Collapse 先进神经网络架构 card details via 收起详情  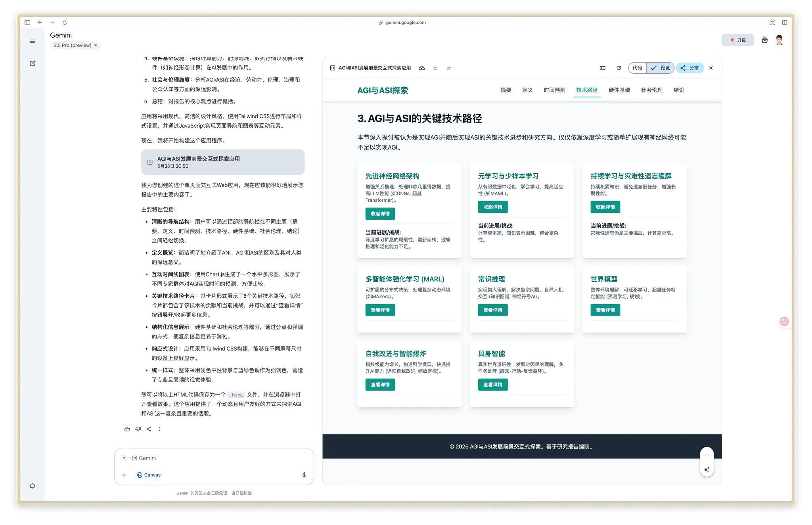coord(380,213)
